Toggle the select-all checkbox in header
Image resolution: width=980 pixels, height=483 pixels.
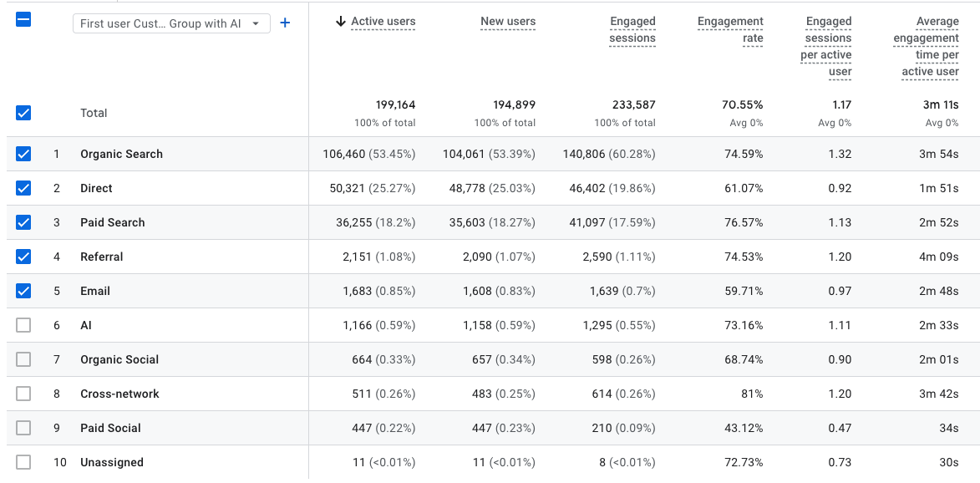click(23, 19)
